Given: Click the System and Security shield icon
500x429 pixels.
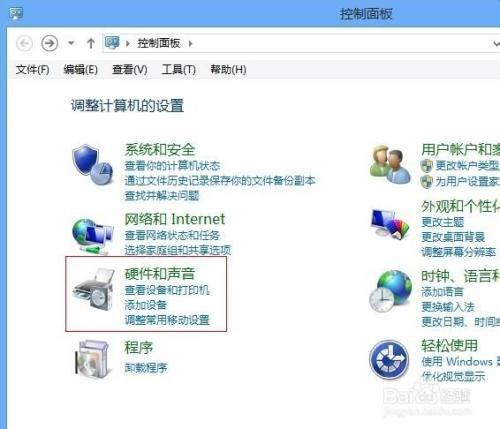Looking at the screenshot, I should [93, 164].
